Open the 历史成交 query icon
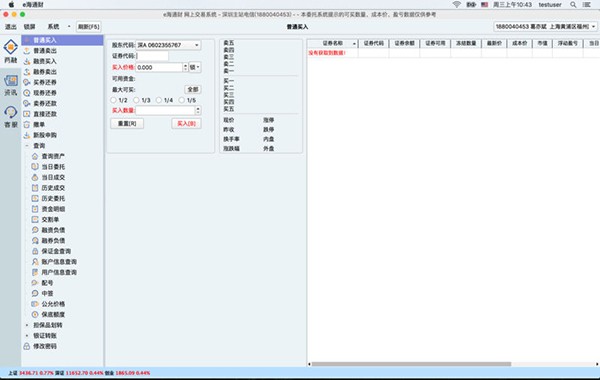 tap(35, 188)
